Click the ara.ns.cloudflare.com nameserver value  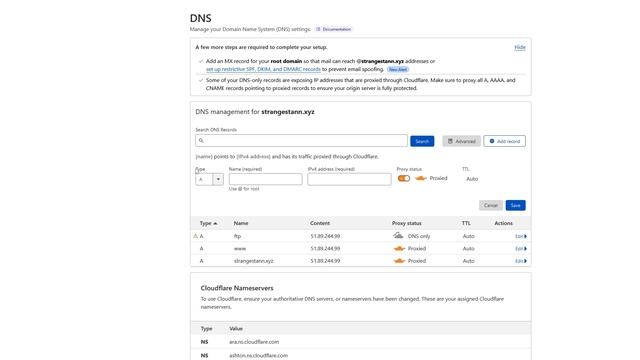[x=254, y=342]
